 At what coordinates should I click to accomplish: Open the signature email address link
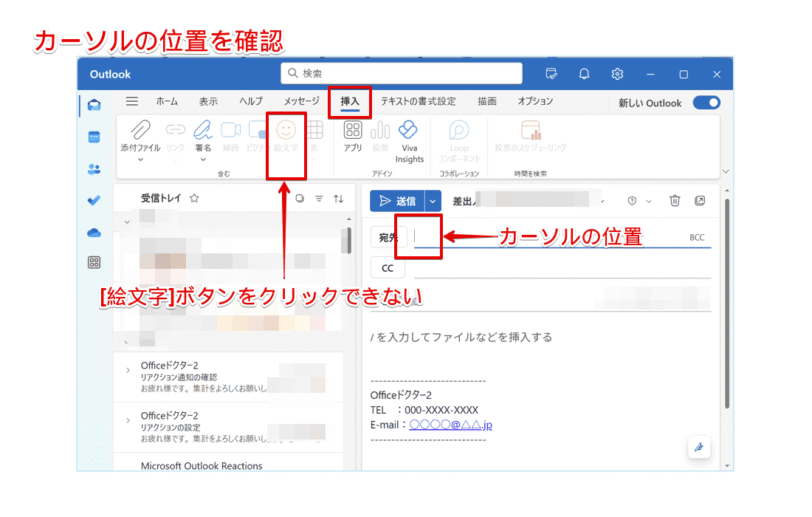pyautogui.click(x=451, y=425)
